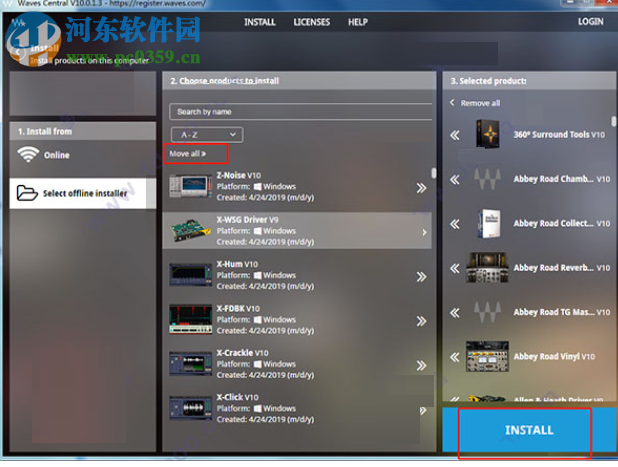Click the selected products scrollbar
The image size is (618, 467).
pyautogui.click(x=613, y=121)
